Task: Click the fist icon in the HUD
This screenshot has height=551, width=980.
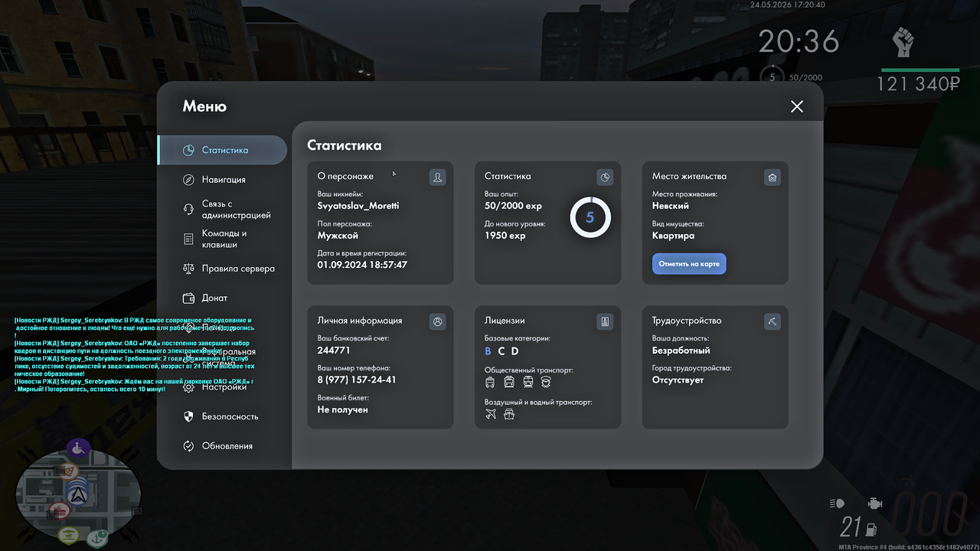Action: point(903,42)
